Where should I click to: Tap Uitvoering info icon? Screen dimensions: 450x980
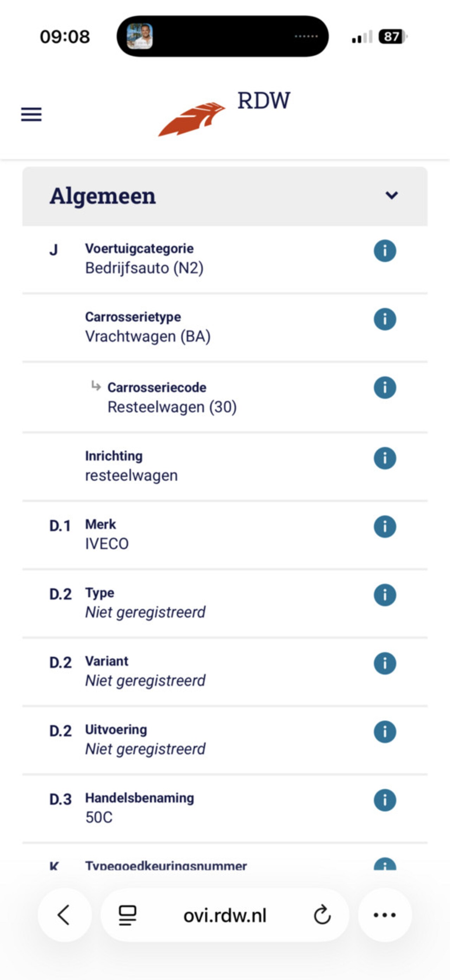coord(385,732)
